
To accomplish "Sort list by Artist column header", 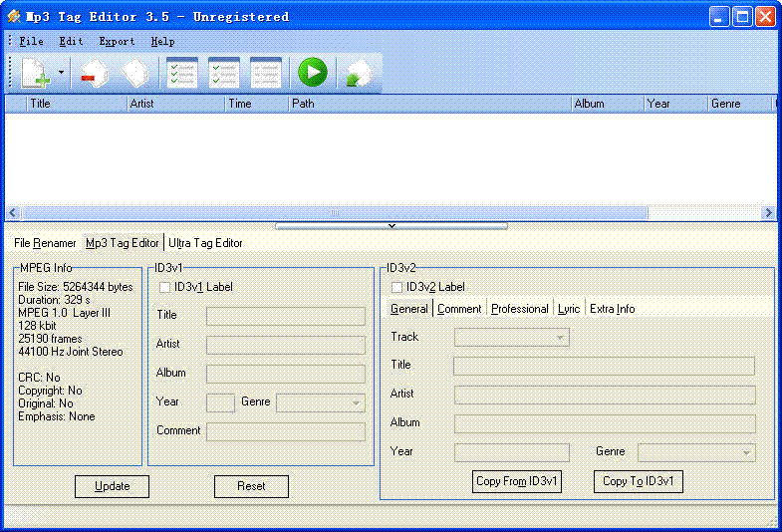I will (175, 104).
